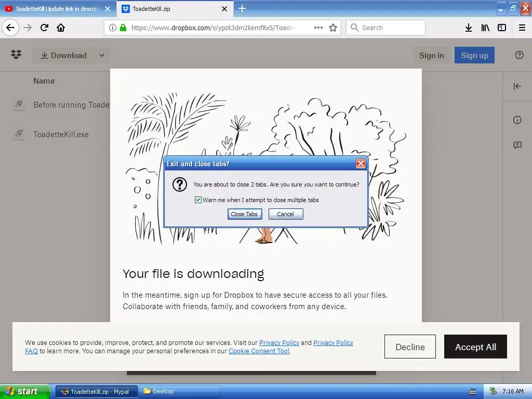Open the first Privacy Policy link
Image resolution: width=532 pixels, height=399 pixels.
279,343
